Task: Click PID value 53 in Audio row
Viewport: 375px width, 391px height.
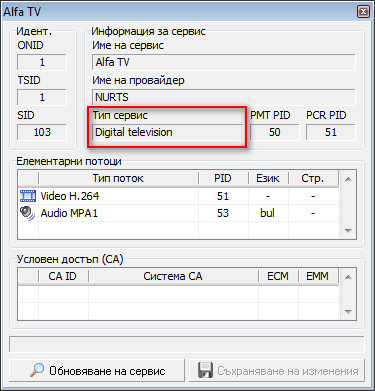Action: coord(223,213)
